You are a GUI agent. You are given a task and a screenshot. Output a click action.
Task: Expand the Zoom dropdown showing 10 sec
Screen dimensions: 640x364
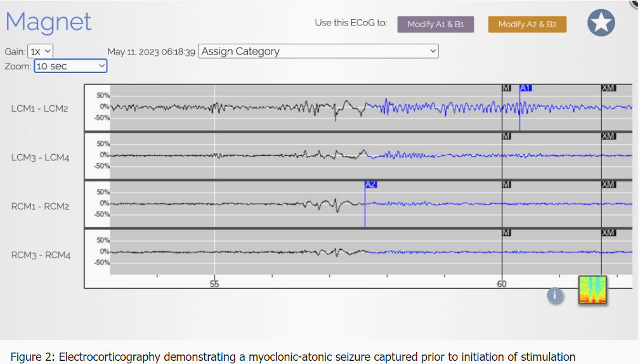pyautogui.click(x=70, y=66)
